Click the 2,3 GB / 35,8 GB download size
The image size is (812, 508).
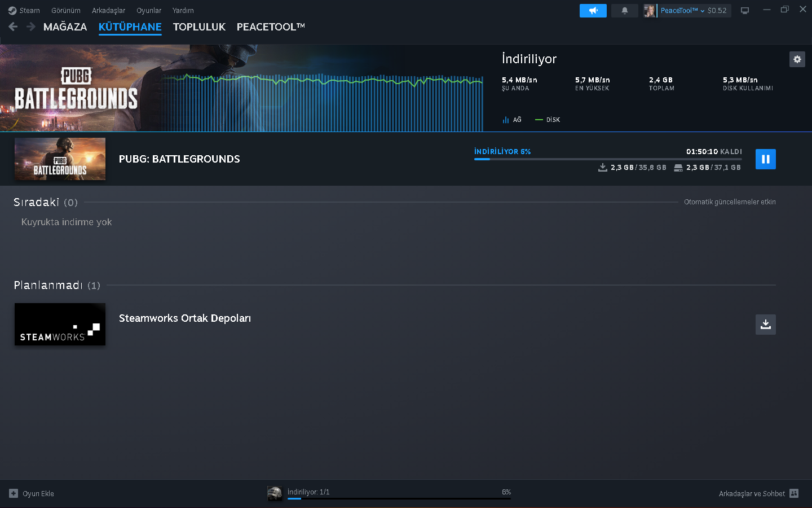pos(632,168)
